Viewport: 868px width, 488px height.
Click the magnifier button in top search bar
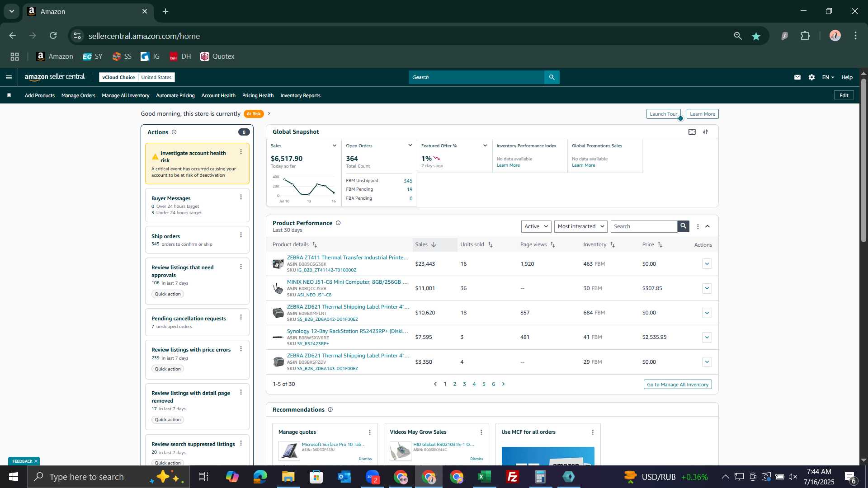[x=552, y=77]
